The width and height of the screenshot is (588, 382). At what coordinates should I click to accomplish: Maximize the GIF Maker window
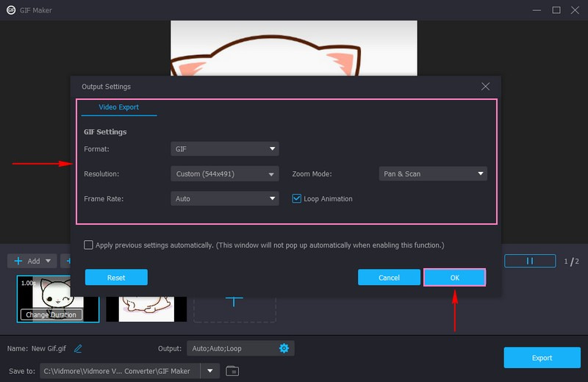pyautogui.click(x=556, y=10)
